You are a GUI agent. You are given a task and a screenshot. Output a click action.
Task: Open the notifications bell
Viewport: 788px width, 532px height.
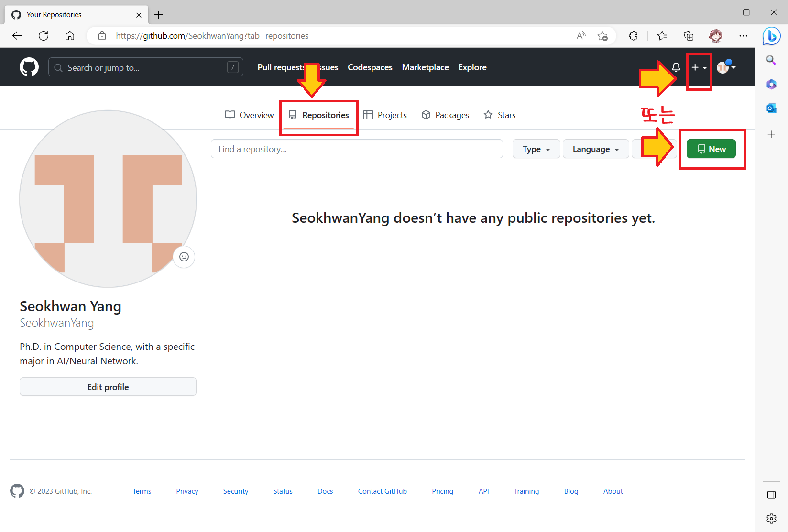point(676,67)
